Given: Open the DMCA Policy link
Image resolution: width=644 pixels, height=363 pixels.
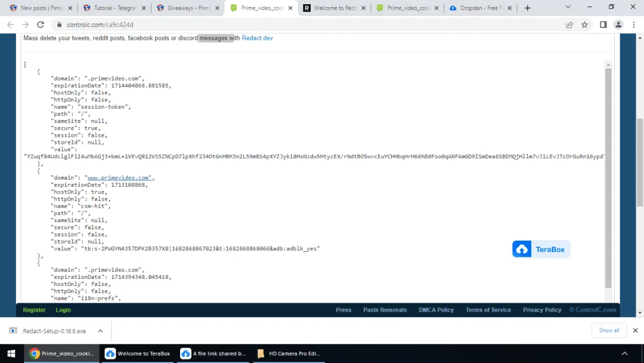Looking at the screenshot, I should [436, 310].
